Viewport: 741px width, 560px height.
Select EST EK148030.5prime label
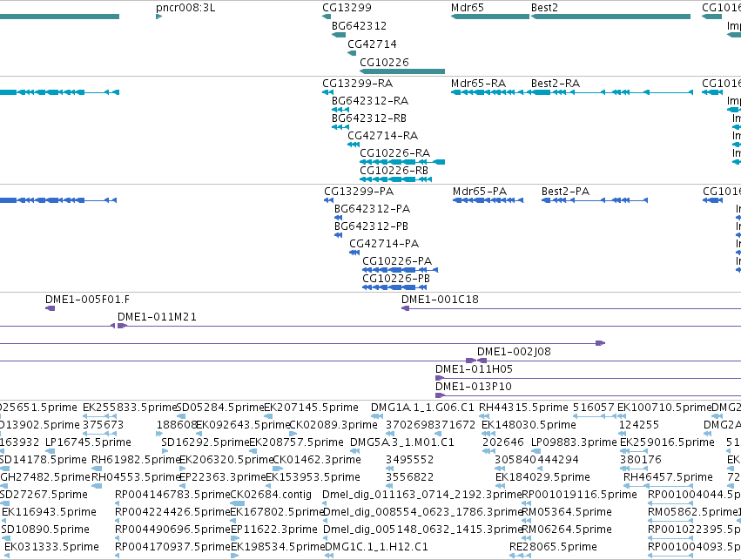click(529, 425)
